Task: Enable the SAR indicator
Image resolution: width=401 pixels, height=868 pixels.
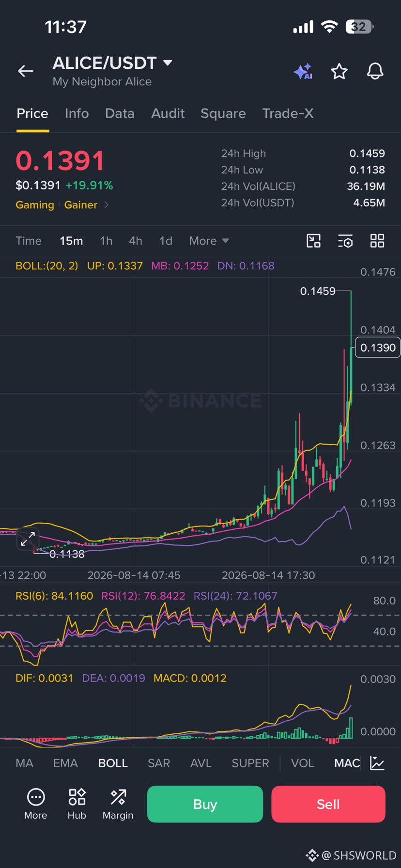Action: tap(159, 763)
